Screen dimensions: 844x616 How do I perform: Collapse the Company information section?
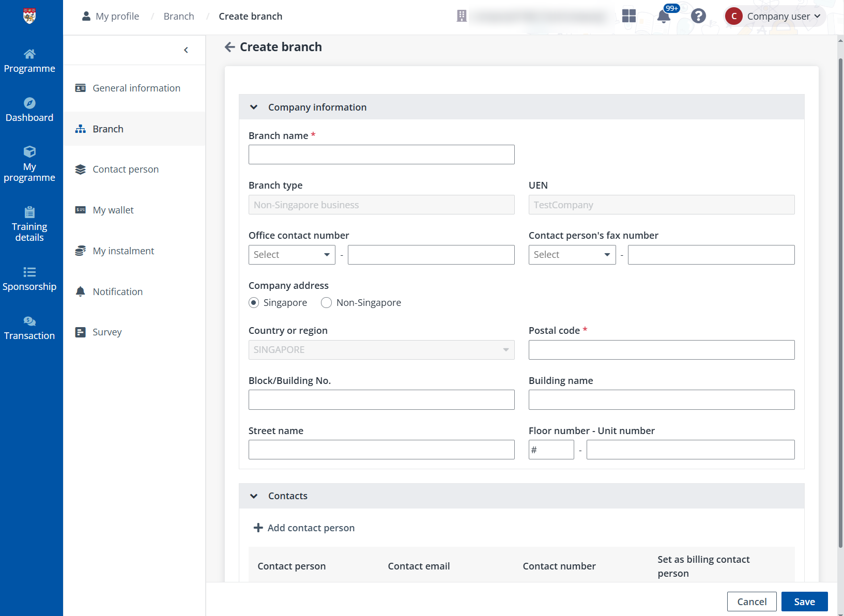coord(254,107)
